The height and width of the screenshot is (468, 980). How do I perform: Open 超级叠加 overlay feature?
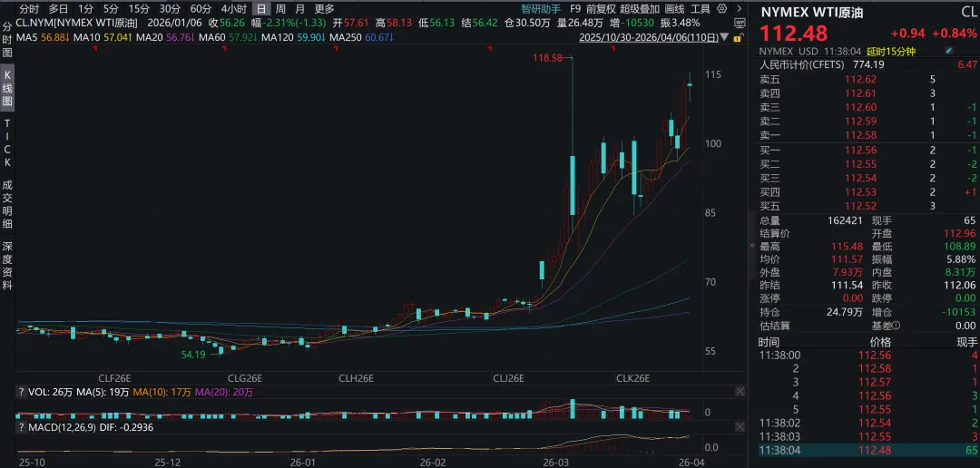coord(640,9)
